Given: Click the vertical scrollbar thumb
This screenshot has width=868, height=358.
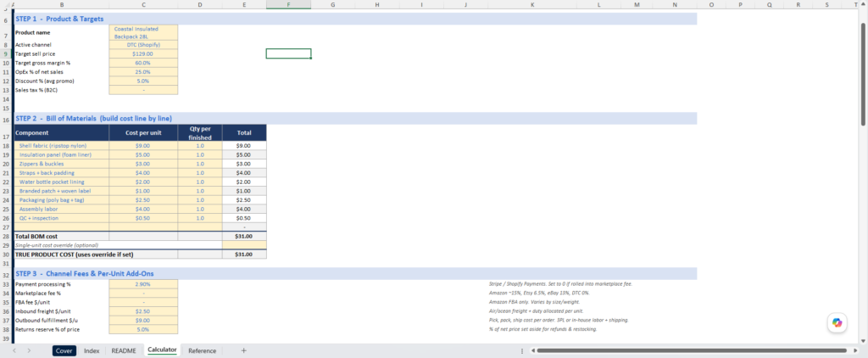Looking at the screenshot, I should click(x=864, y=73).
